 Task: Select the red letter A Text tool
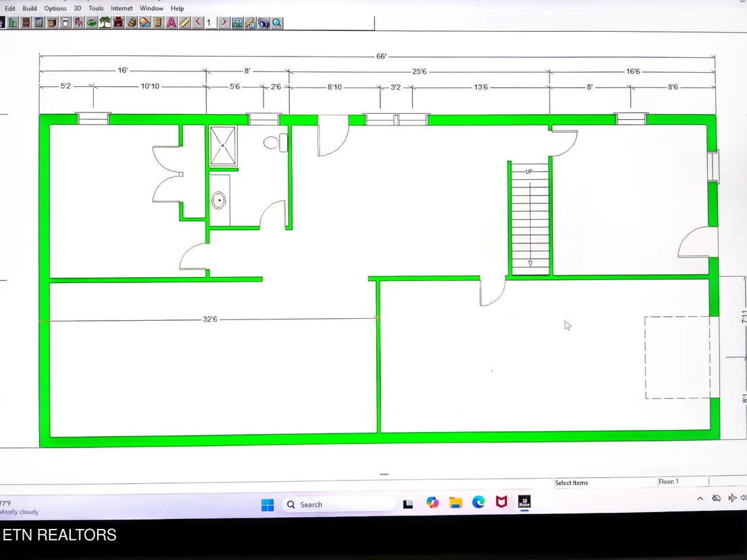coord(171,22)
